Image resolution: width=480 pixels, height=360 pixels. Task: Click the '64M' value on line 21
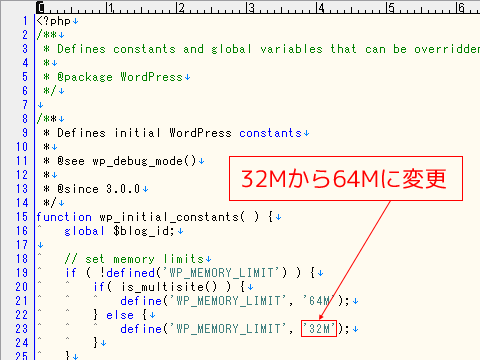[319, 301]
